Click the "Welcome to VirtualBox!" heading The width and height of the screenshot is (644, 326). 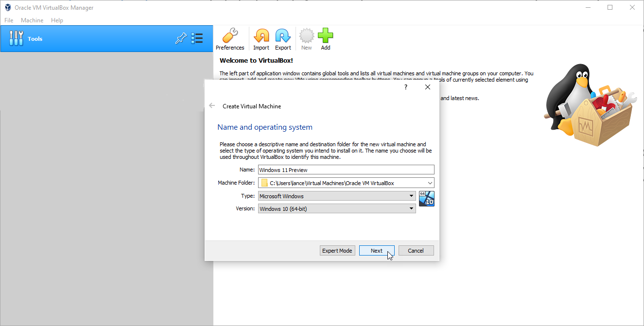[x=256, y=61]
